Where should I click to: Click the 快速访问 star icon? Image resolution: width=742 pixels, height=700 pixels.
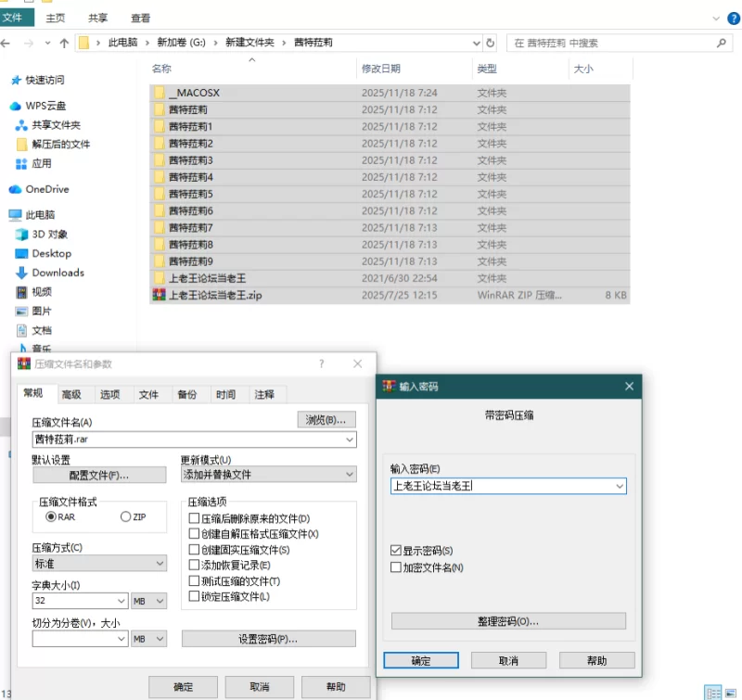[16, 81]
